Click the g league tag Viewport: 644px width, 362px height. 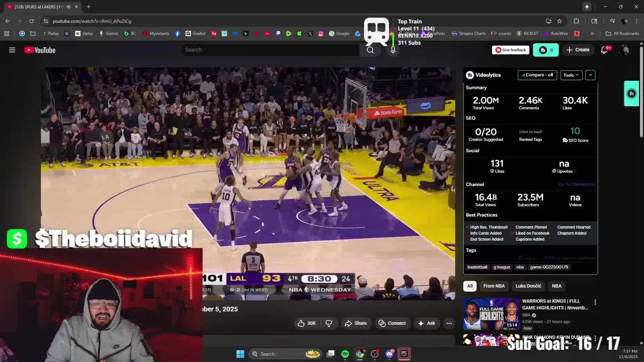click(502, 267)
